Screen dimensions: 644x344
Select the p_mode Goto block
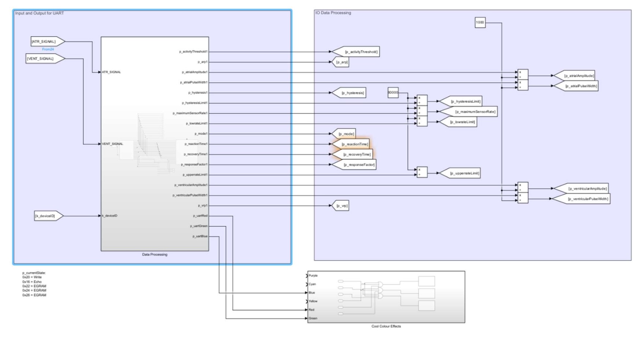(343, 134)
